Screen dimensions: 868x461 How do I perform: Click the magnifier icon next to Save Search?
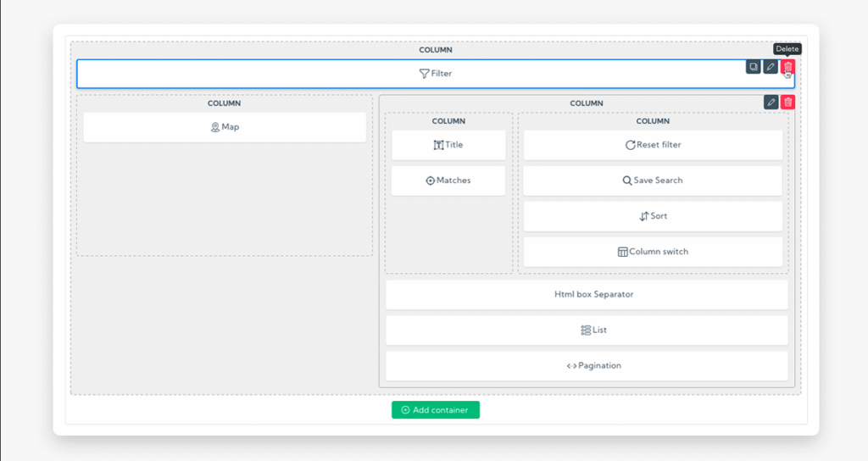coord(627,181)
